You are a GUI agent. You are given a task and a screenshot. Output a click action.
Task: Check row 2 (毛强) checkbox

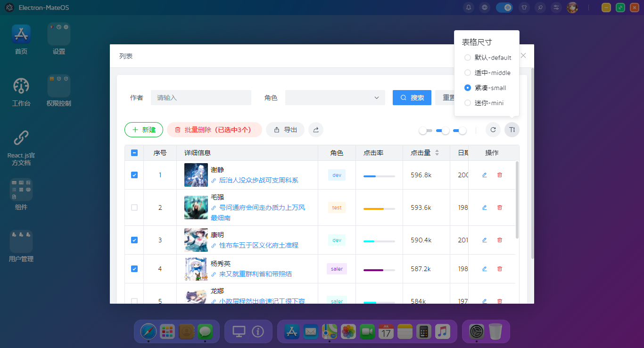point(134,207)
